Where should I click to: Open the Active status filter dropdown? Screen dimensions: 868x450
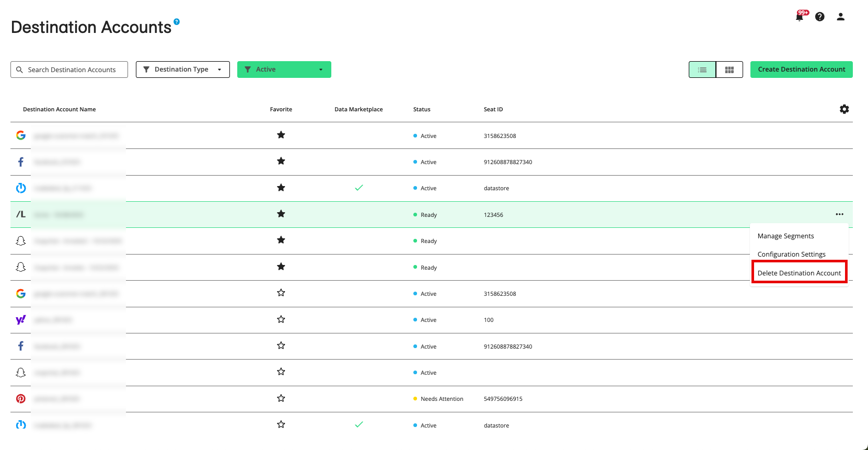coord(284,70)
